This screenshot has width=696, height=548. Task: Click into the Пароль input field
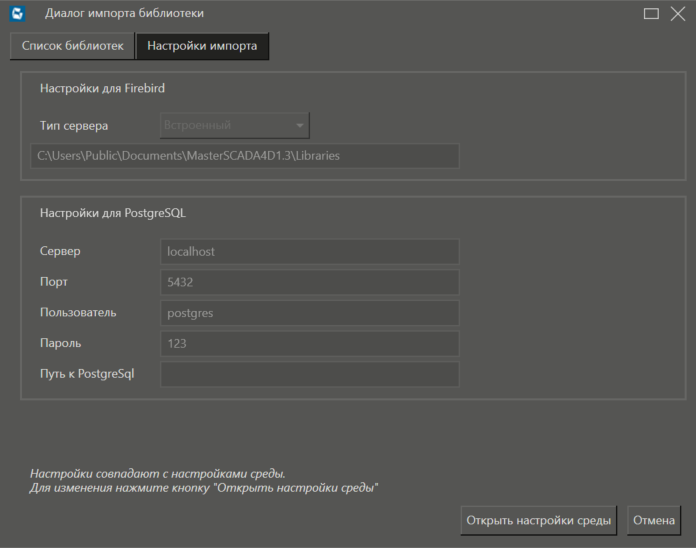[x=309, y=343]
